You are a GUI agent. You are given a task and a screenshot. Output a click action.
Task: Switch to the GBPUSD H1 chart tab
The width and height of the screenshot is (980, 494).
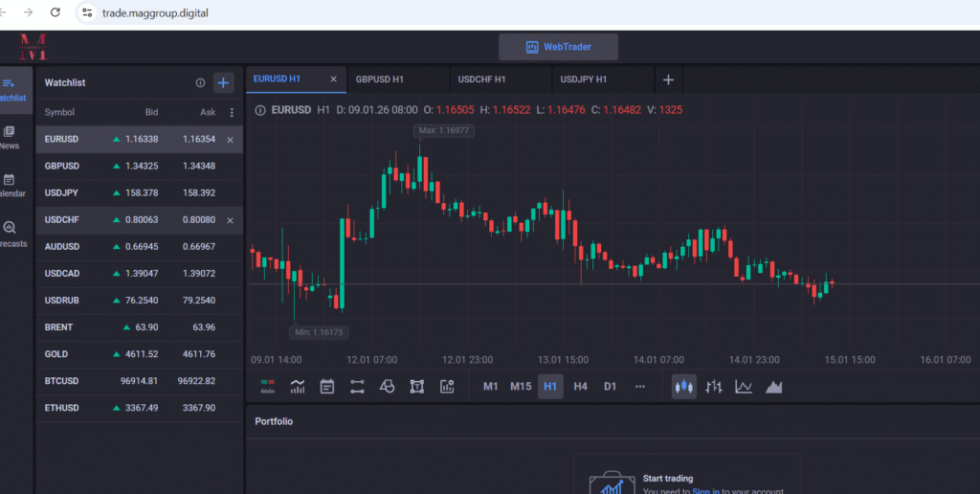coord(379,79)
